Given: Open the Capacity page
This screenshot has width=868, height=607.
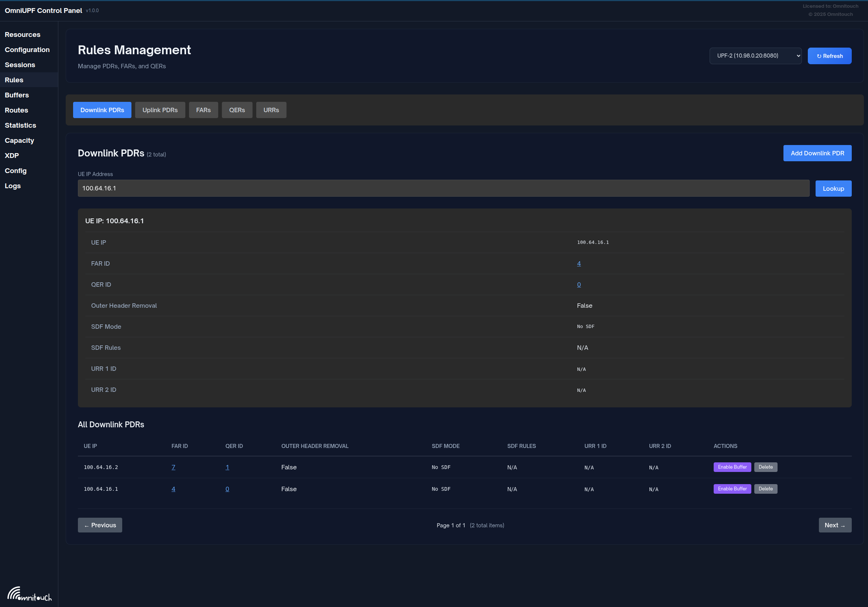Looking at the screenshot, I should [x=19, y=140].
